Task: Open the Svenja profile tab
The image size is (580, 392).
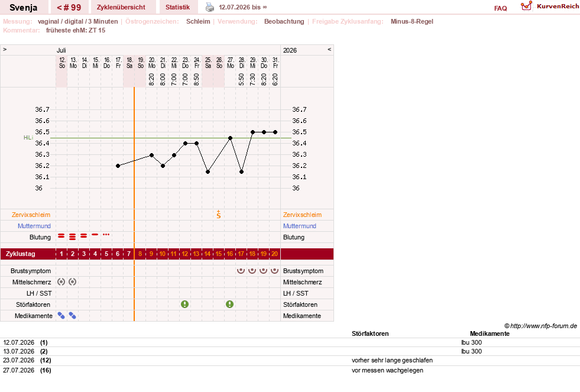Action: coord(23,8)
